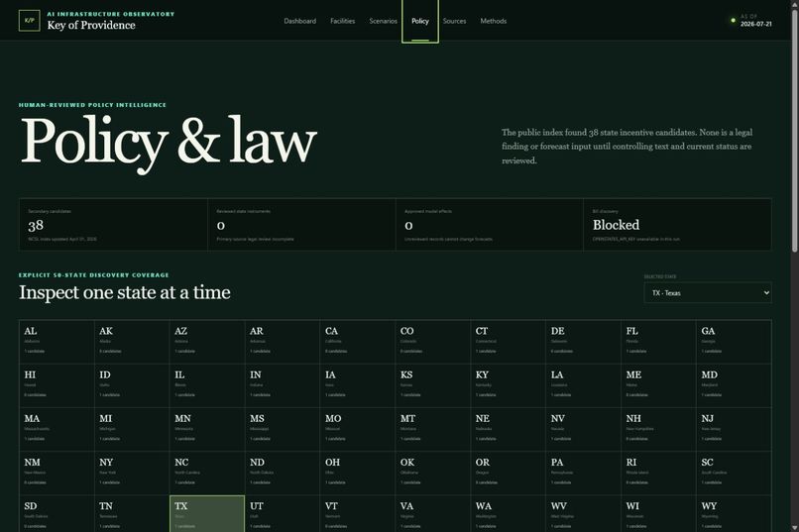The image size is (799, 532).
Task: Choose the GA Georgia tile
Action: coord(734,342)
